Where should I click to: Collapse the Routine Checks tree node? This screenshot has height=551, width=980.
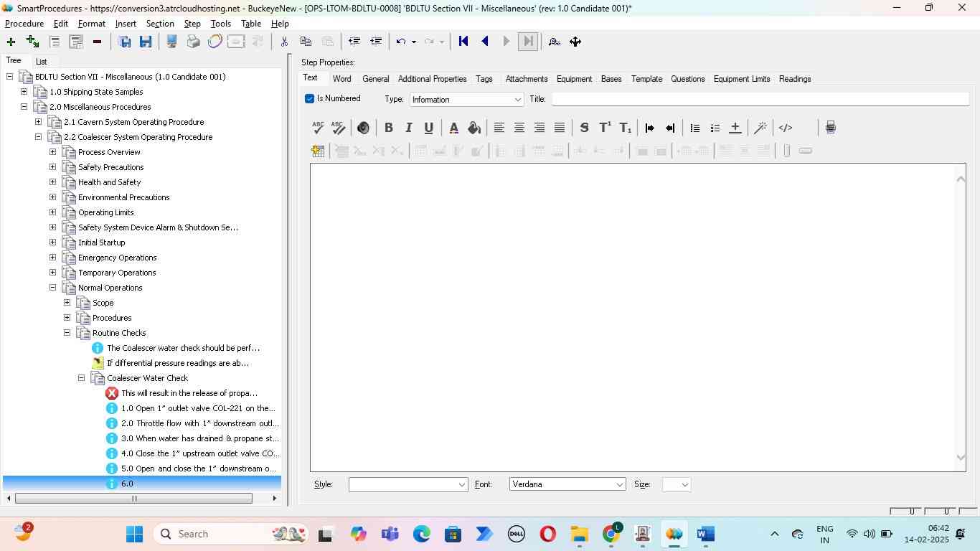click(67, 333)
